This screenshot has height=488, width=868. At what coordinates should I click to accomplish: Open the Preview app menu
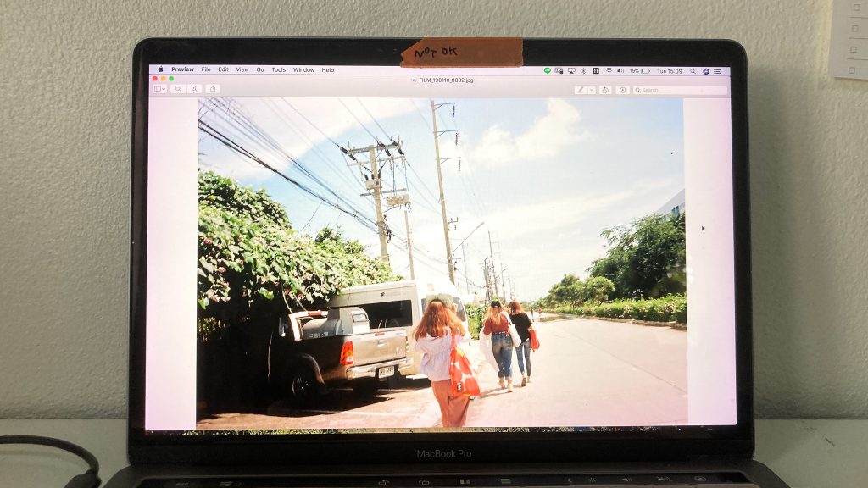point(183,69)
